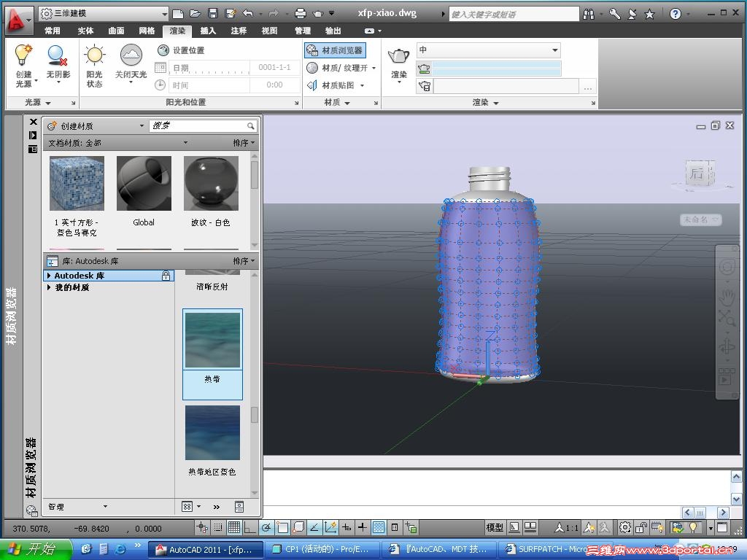Click the Favorites star icon
This screenshot has width=747, height=560.
[649, 15]
